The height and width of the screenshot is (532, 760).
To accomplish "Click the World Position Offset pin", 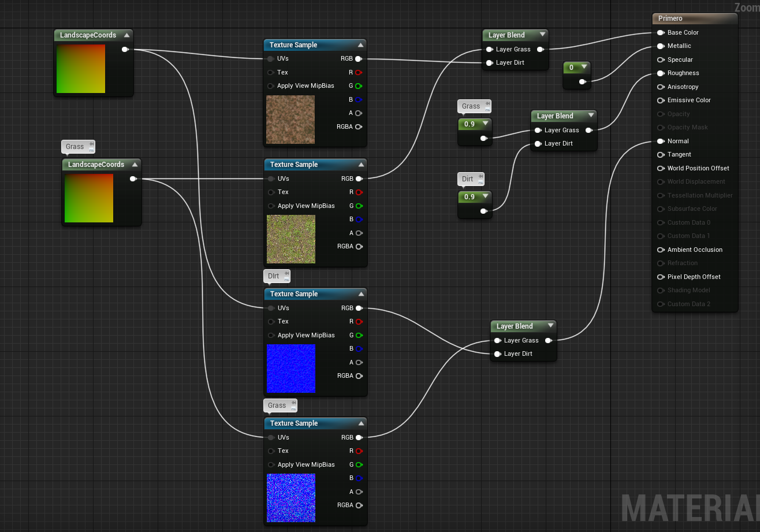I will point(661,168).
